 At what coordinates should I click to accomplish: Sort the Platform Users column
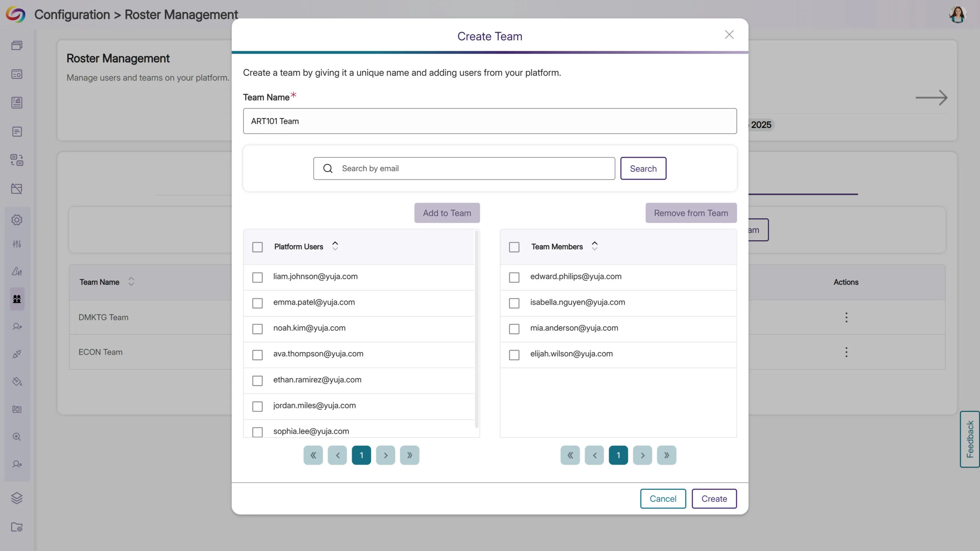(x=335, y=246)
